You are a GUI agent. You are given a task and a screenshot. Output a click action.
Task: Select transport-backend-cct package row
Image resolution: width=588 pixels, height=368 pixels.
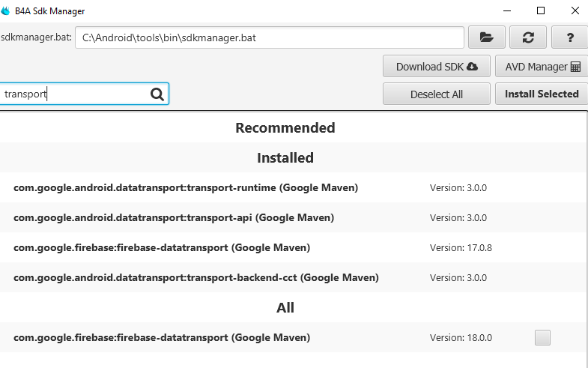coord(196,277)
